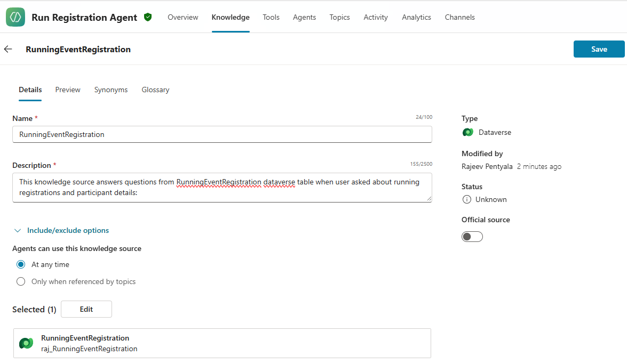
Task: Click inside the Description text area
Action: tap(222, 187)
